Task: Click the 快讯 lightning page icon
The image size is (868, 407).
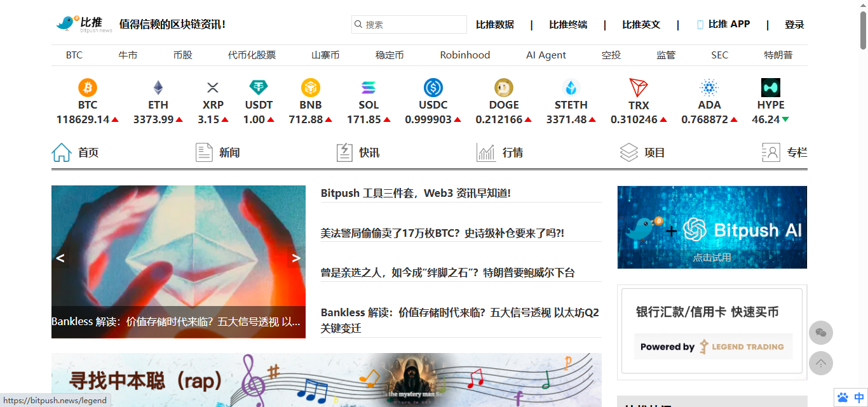Action: (x=344, y=152)
